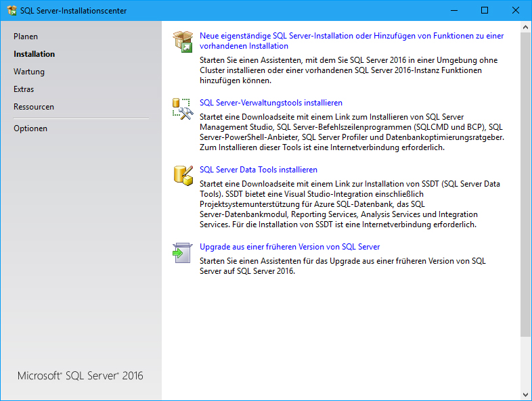This screenshot has height=401, width=532.
Task: Open the Neue eigenständige SQL Server-Installation link
Action: point(351,41)
